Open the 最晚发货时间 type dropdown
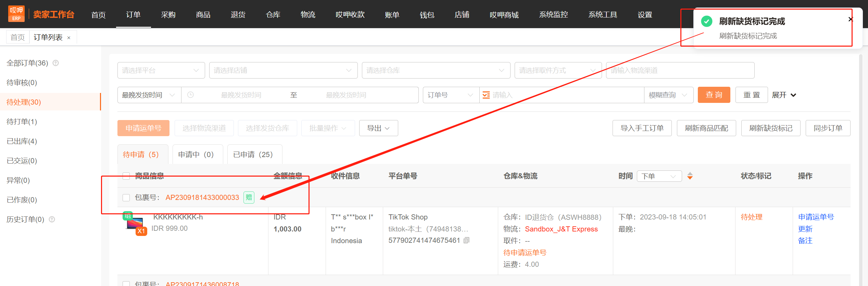The height and width of the screenshot is (286, 868). (x=149, y=95)
